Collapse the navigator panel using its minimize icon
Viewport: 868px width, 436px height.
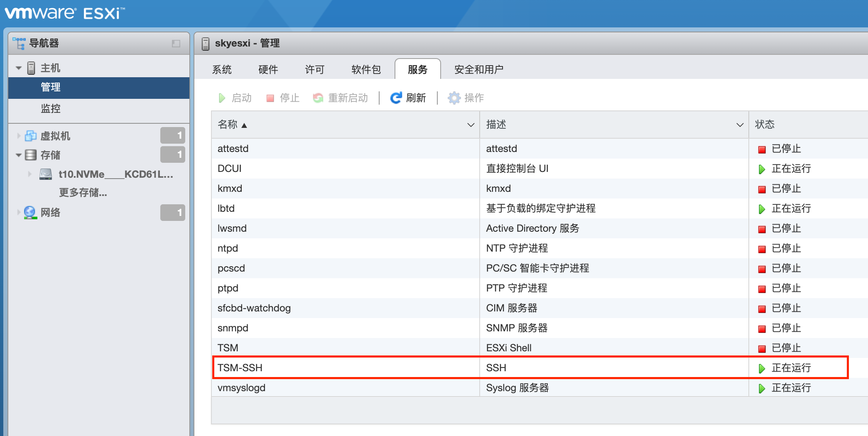(x=176, y=44)
